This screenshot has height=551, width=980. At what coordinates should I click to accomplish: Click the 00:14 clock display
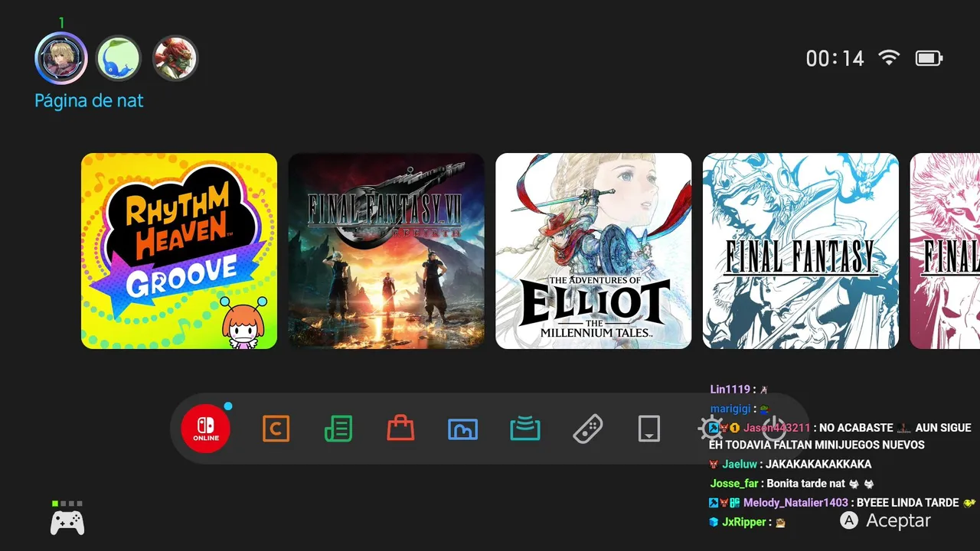[x=835, y=58]
